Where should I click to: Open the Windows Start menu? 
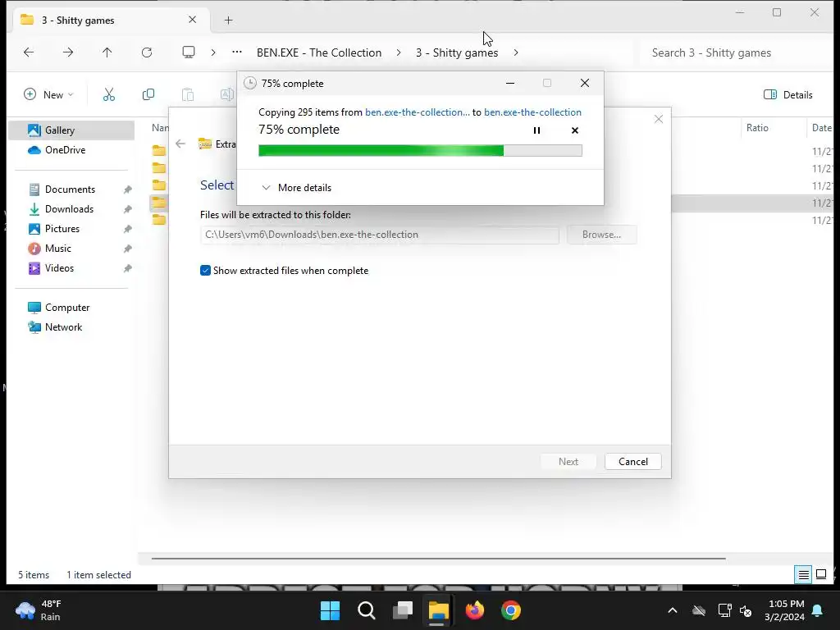[x=330, y=610]
